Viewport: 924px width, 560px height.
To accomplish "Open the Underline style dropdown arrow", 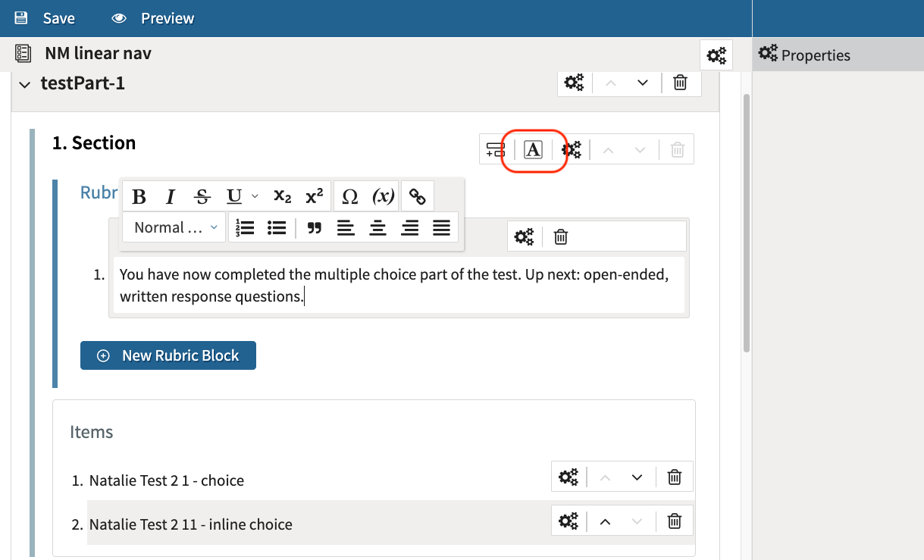I will [255, 196].
